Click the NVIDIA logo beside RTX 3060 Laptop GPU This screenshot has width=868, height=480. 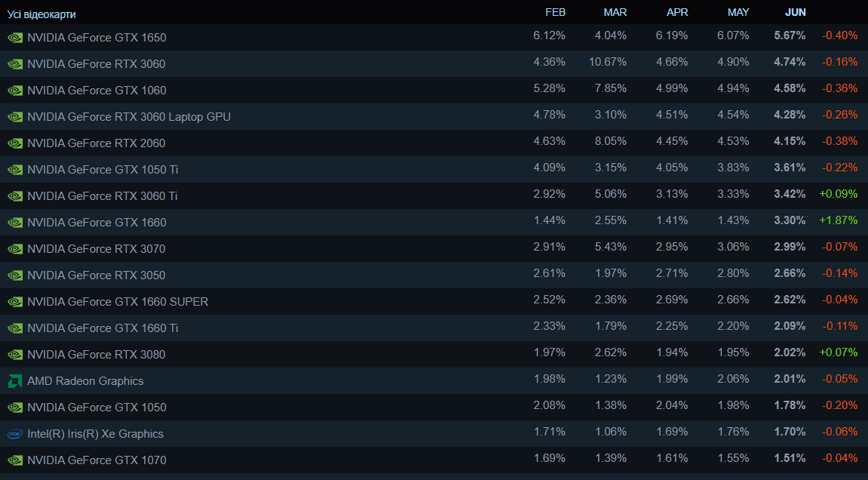tap(15, 117)
